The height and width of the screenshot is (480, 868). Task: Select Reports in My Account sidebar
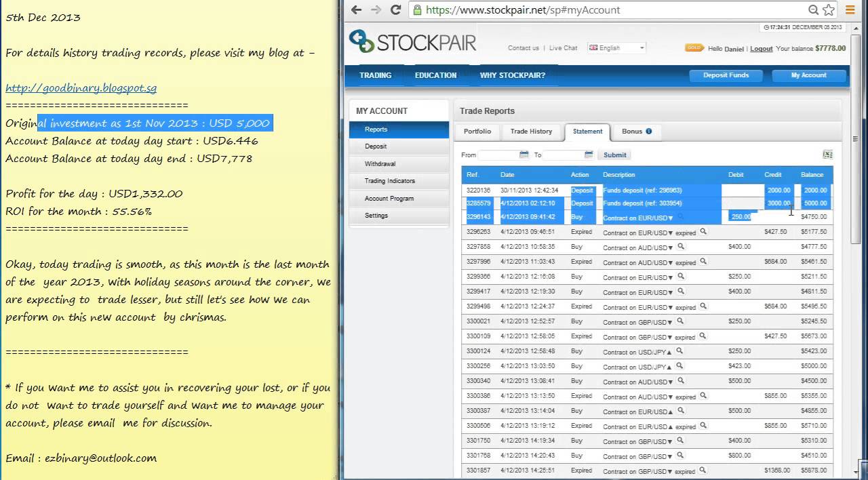399,129
